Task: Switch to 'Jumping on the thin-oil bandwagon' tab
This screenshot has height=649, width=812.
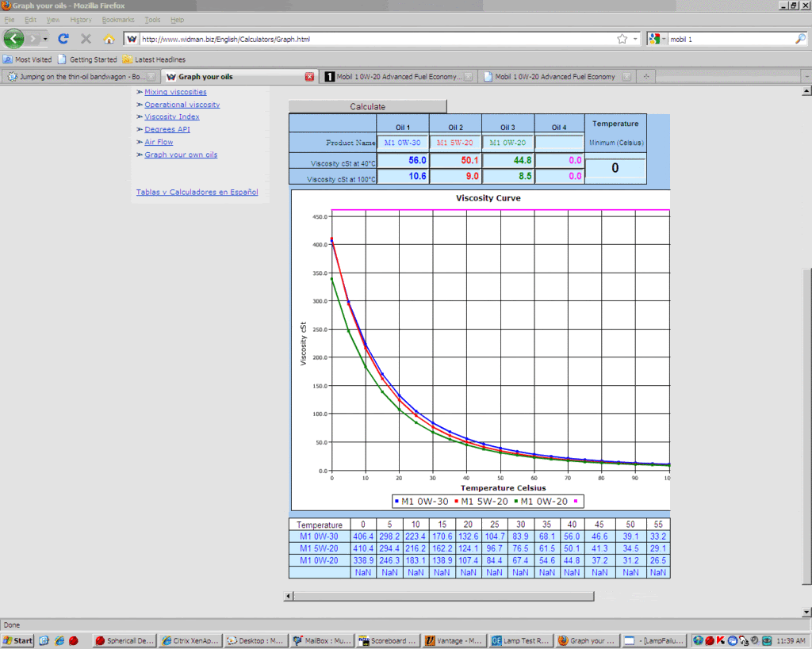Action: coord(80,77)
